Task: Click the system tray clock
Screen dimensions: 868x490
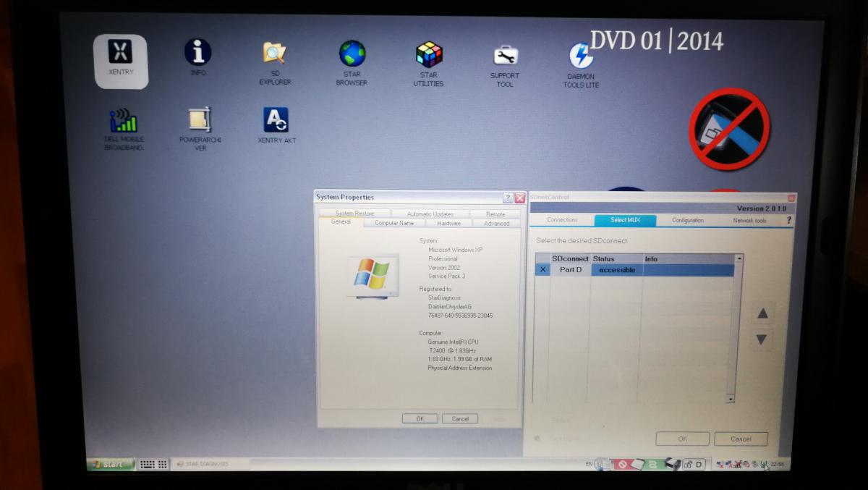Action: point(778,464)
